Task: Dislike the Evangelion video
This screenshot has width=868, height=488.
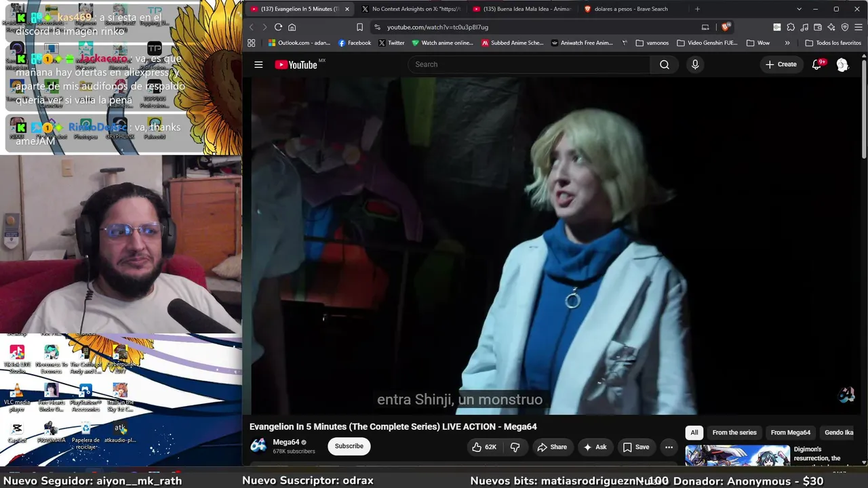Action: tap(515, 447)
